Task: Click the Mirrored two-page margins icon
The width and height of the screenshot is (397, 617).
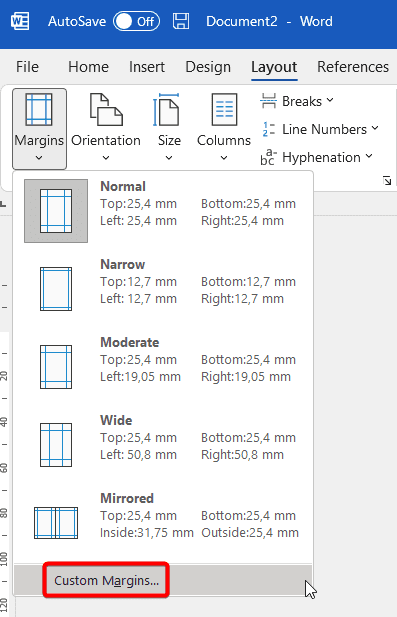Action: click(x=56, y=523)
